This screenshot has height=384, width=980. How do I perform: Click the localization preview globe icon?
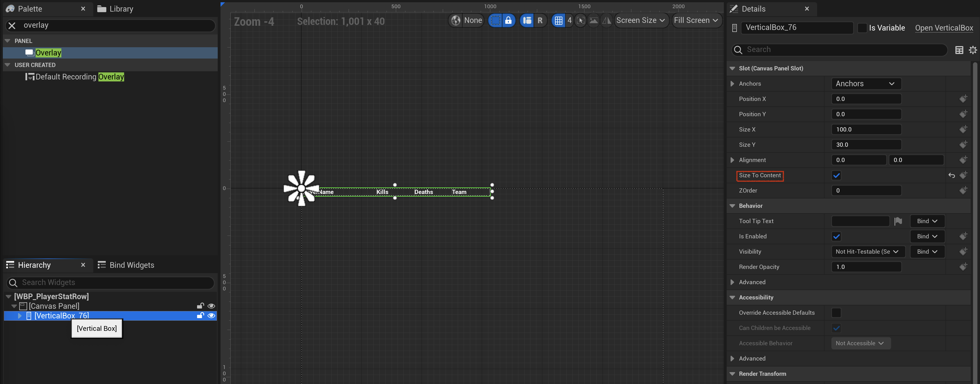pyautogui.click(x=456, y=21)
